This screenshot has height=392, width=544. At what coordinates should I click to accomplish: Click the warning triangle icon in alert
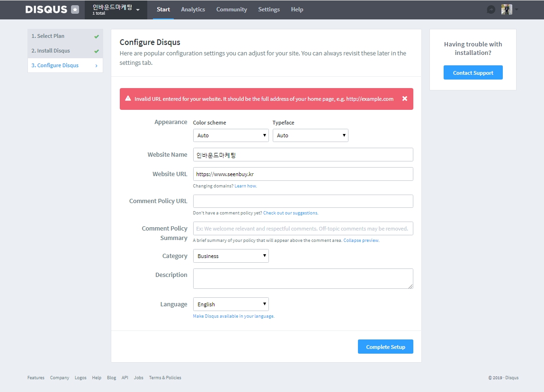[x=128, y=99]
